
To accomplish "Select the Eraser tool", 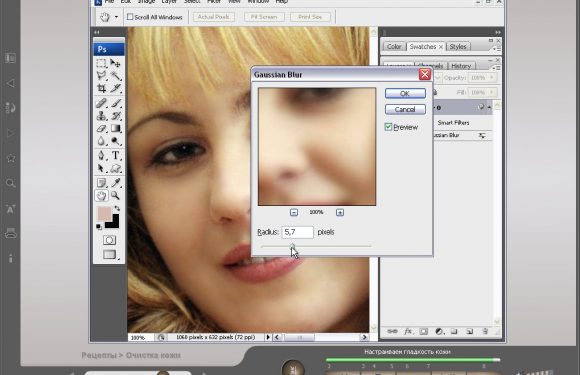I will tap(101, 128).
